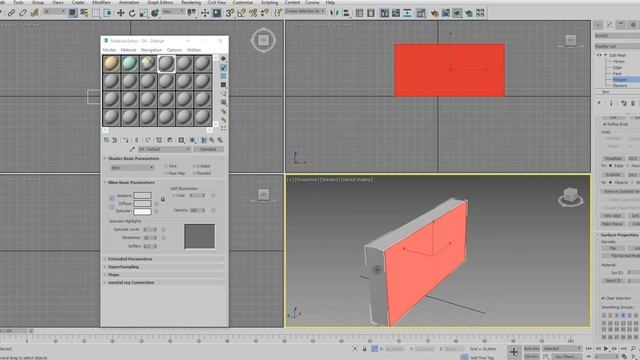640x360 pixels.
Task: Click the ambient-diffuse lock icon
Action: click(163, 199)
